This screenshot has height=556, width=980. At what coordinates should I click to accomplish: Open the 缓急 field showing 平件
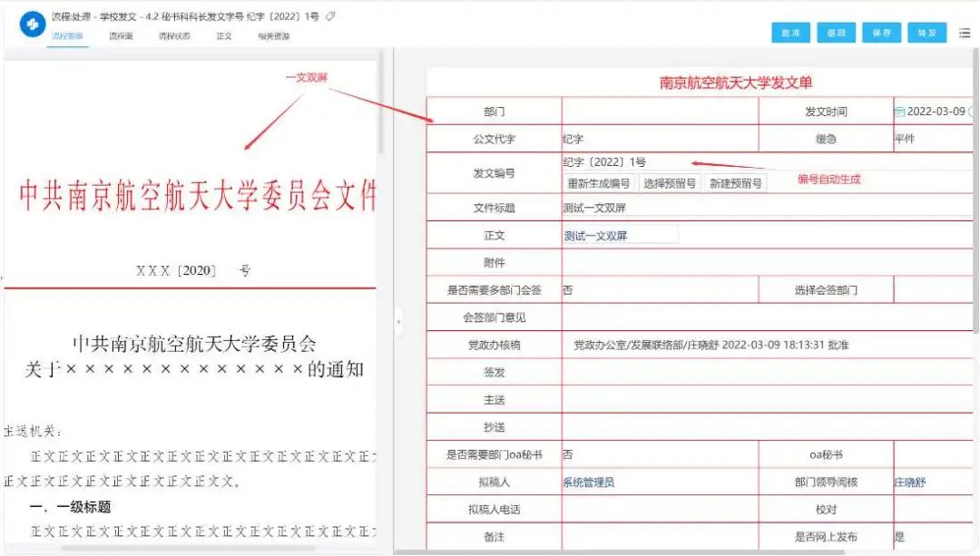coord(934,139)
